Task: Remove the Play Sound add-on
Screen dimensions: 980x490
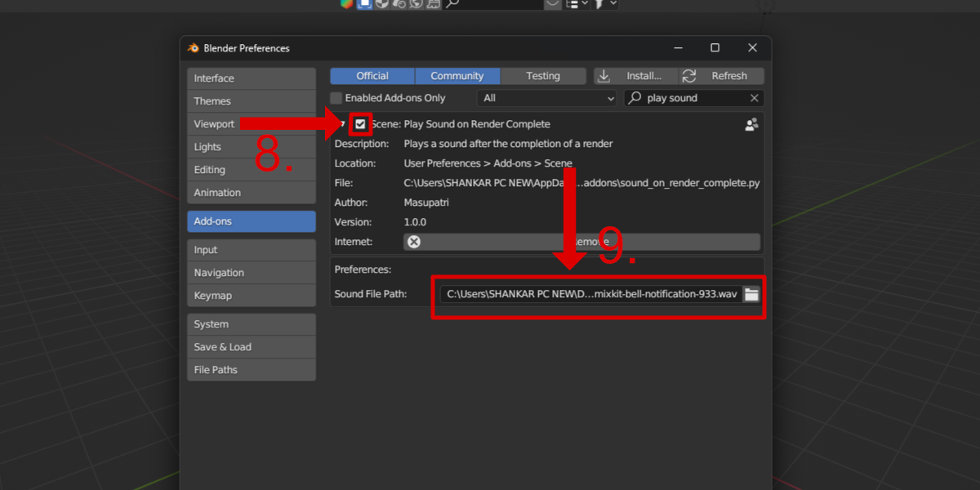Action: coord(581,242)
